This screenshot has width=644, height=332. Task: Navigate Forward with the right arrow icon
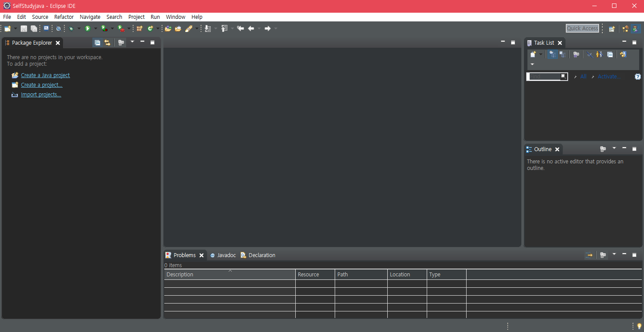click(x=268, y=28)
